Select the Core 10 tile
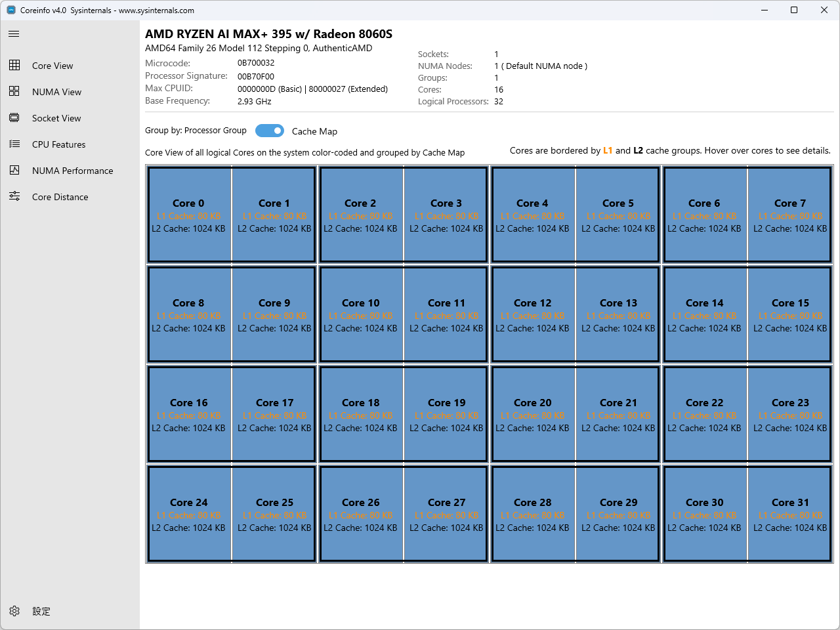This screenshot has width=840, height=630. [x=361, y=314]
